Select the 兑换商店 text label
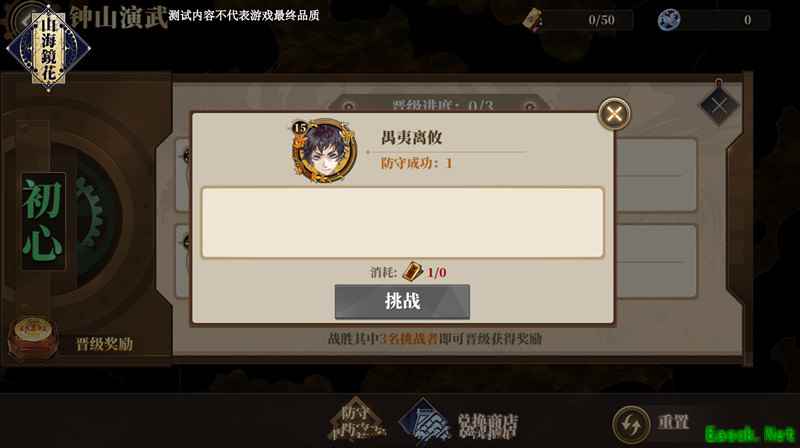The width and height of the screenshot is (800, 448). [488, 426]
